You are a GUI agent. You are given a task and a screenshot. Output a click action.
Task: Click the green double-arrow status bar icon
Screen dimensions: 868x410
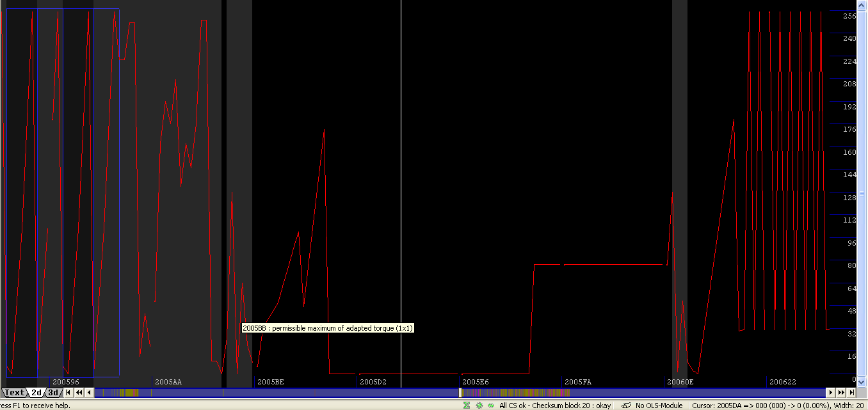coord(491,406)
